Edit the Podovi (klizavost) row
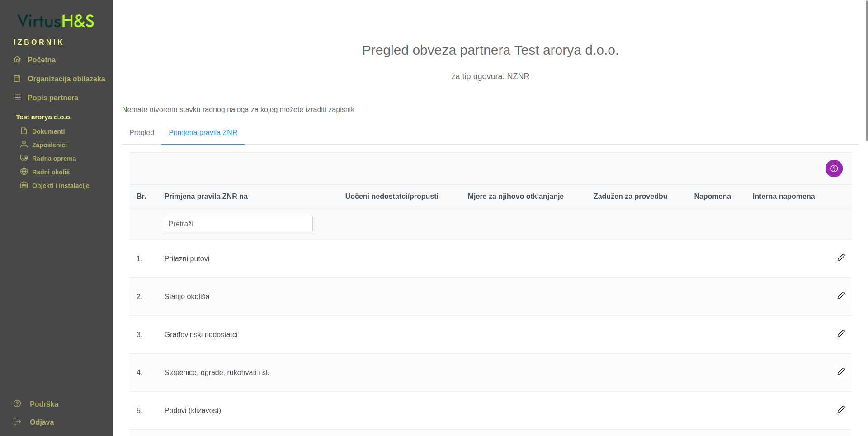 [841, 409]
